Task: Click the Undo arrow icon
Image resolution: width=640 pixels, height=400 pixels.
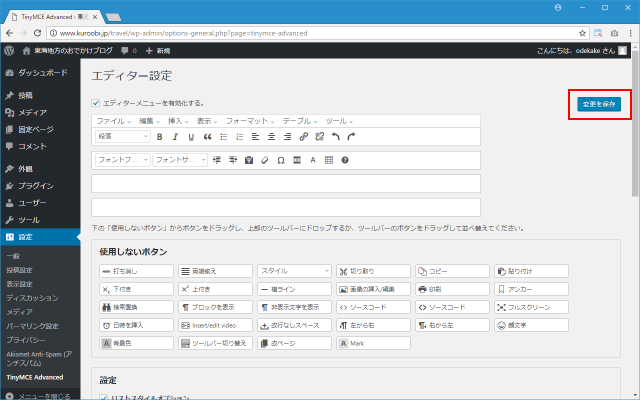Action: [x=335, y=136]
